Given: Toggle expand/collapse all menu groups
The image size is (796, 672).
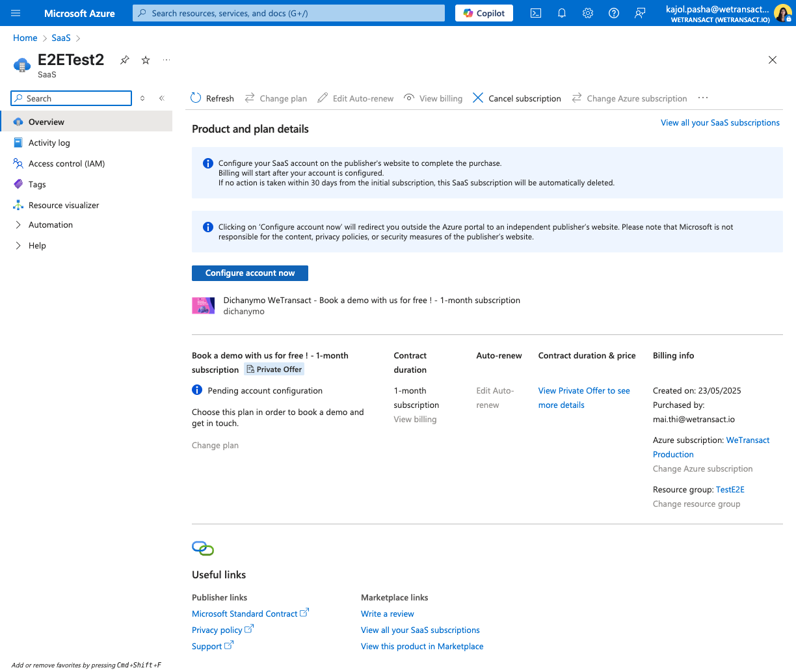Looking at the screenshot, I should 142,98.
